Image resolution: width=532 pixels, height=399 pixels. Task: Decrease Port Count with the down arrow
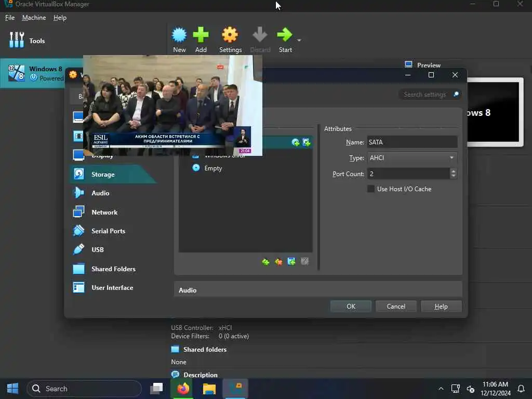453,177
